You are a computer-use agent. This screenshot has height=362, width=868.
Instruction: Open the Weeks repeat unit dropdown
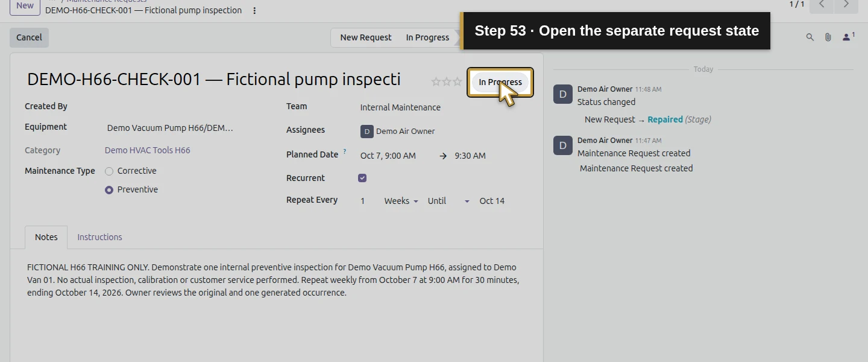coord(401,201)
